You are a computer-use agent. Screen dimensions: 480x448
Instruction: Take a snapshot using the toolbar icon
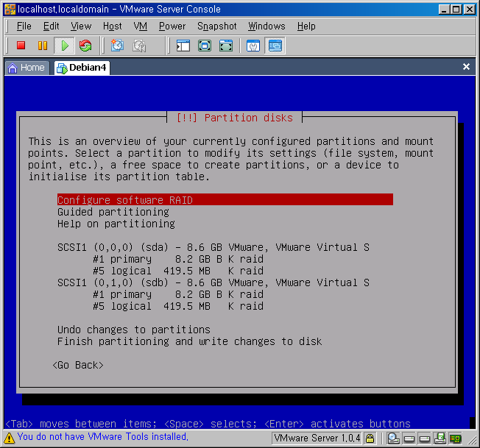[x=117, y=46]
